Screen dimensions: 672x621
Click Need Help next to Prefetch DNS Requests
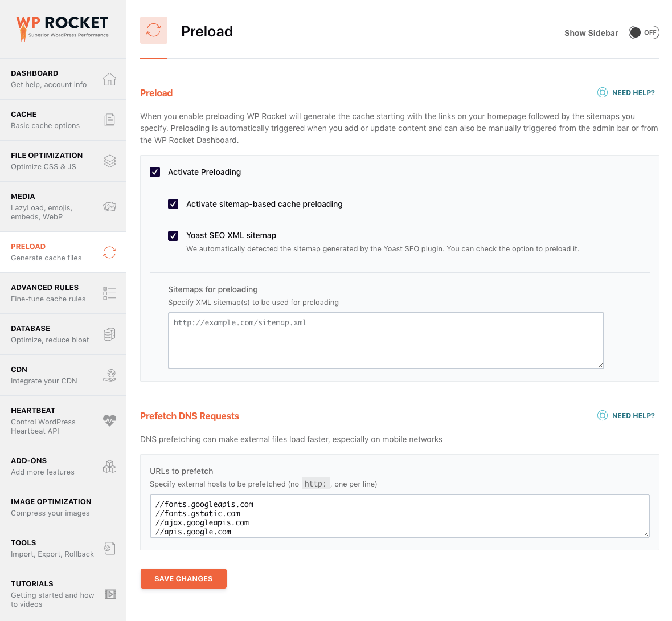click(x=626, y=415)
